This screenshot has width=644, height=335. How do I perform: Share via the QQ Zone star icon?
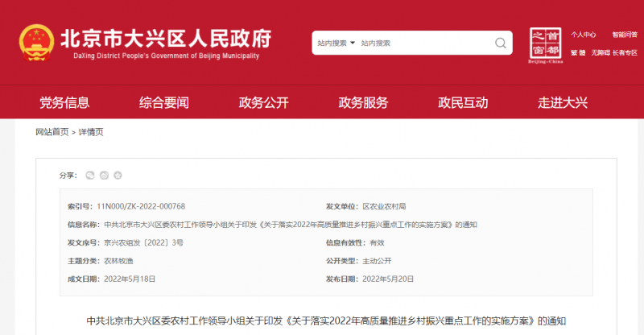coord(118,176)
